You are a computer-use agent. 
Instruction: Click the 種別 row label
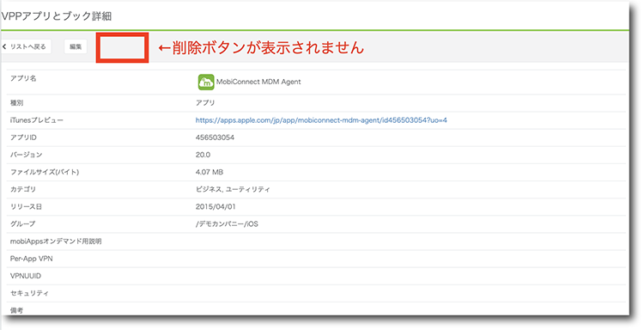click(17, 103)
